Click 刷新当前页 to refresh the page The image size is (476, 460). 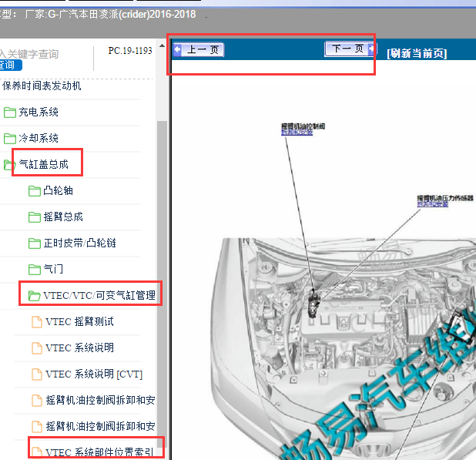click(417, 53)
